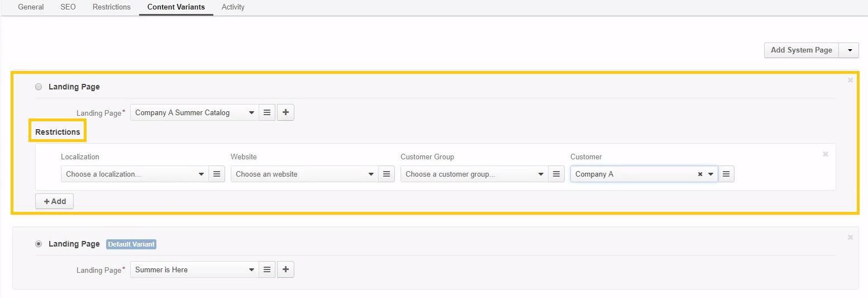Add another restriction with + Add
This screenshot has height=298, width=868.
tap(54, 201)
